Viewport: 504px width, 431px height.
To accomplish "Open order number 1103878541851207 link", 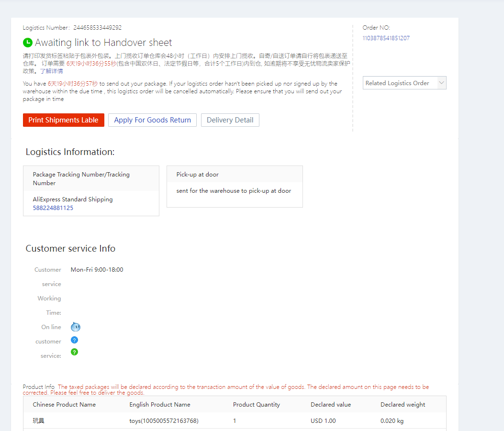I will click(x=386, y=38).
